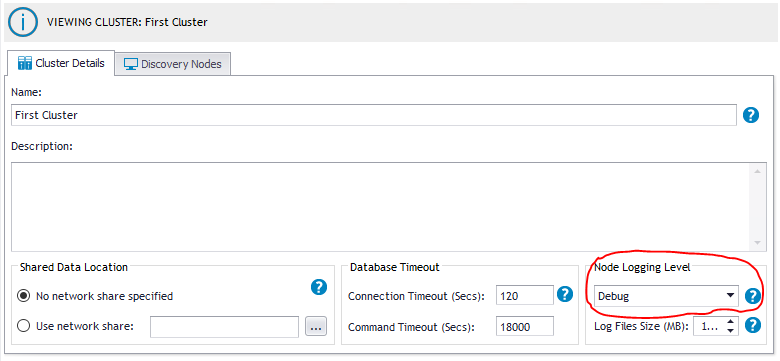Viewport: 780px width, 361px height.
Task: Select No network share specified option
Action: (x=23, y=296)
